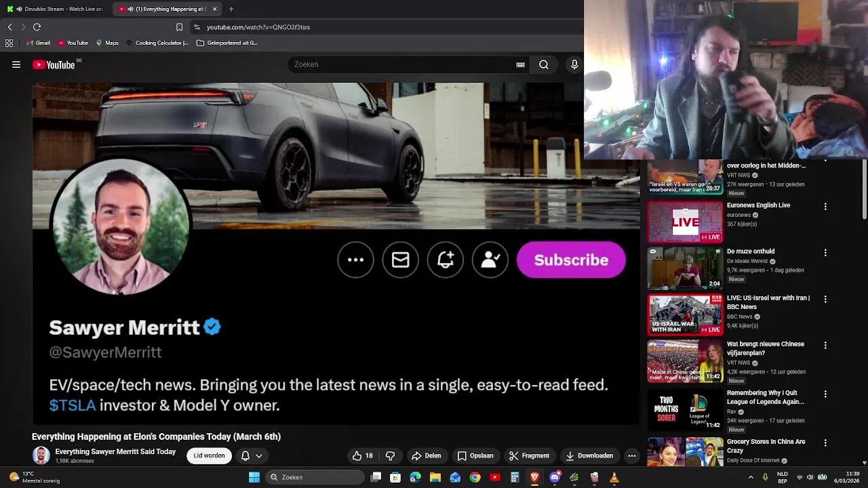Open the Brave browser taskbar icon
868x488 pixels.
[534, 477]
